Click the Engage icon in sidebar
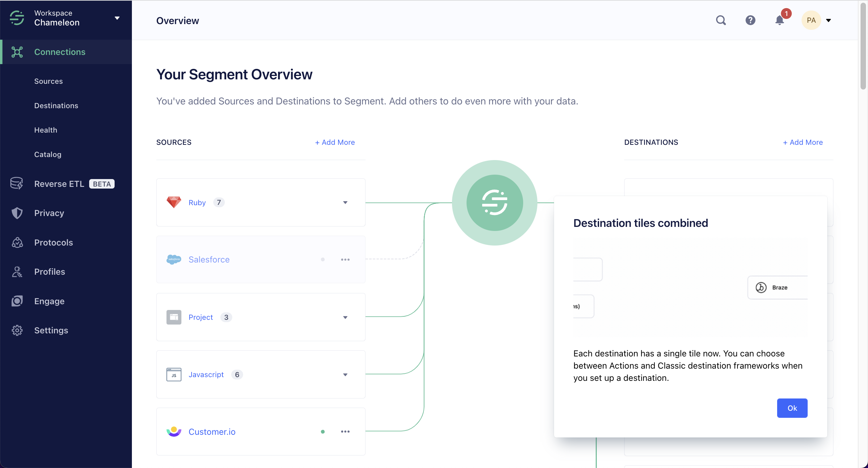This screenshot has height=468, width=868. pos(17,301)
